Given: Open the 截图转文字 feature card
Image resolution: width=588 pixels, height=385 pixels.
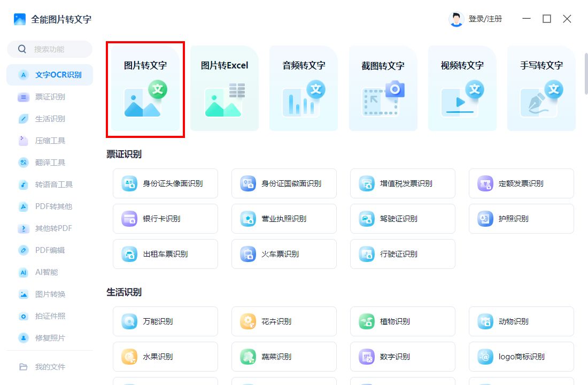Looking at the screenshot, I should coord(383,89).
